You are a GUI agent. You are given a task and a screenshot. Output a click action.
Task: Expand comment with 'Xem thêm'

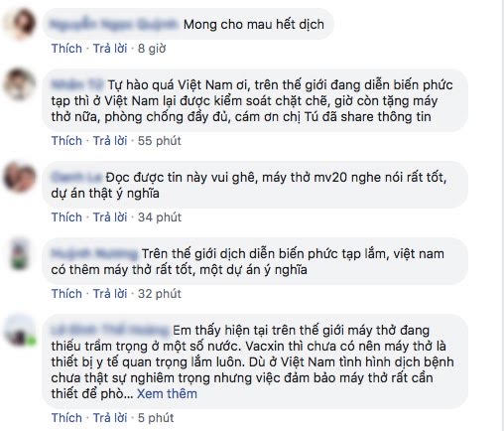pyautogui.click(x=167, y=393)
